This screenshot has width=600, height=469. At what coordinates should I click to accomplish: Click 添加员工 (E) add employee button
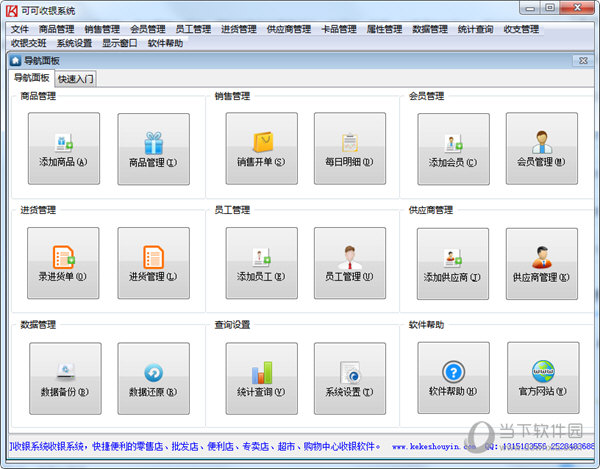tap(261, 263)
